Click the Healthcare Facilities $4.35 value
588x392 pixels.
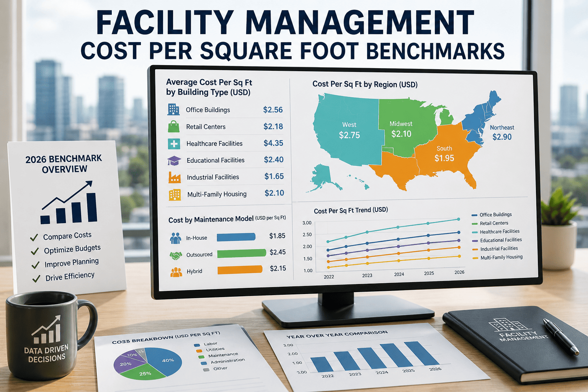click(x=273, y=143)
